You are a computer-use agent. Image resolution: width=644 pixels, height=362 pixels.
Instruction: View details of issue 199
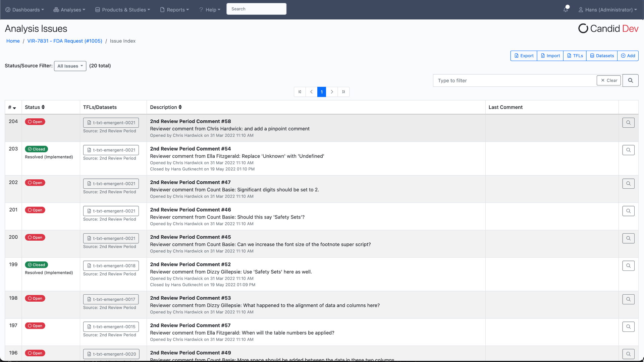pos(628,266)
